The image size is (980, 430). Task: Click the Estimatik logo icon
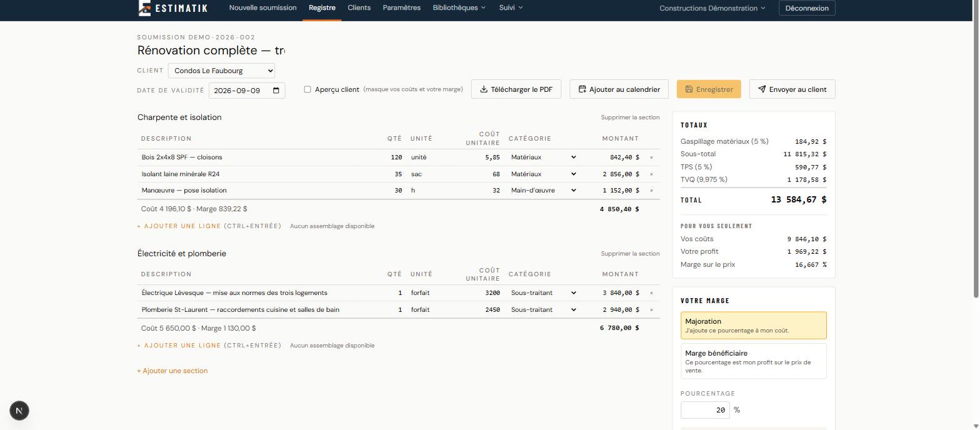pyautogui.click(x=144, y=7)
